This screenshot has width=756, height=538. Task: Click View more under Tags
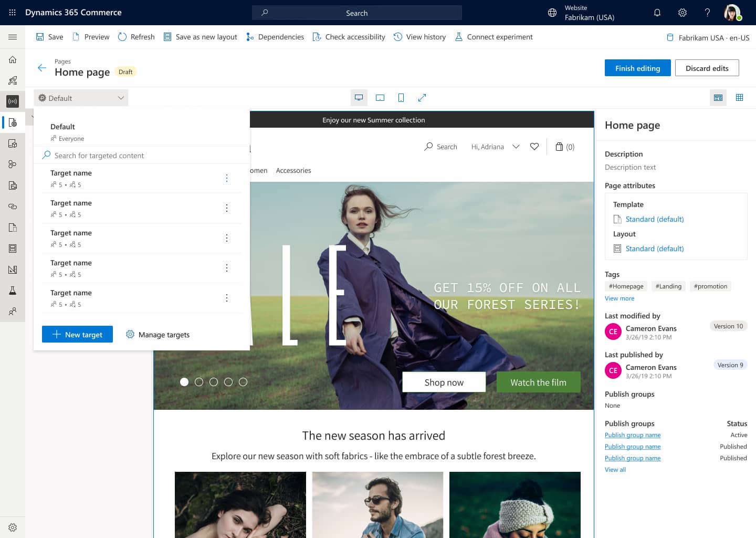click(x=619, y=298)
